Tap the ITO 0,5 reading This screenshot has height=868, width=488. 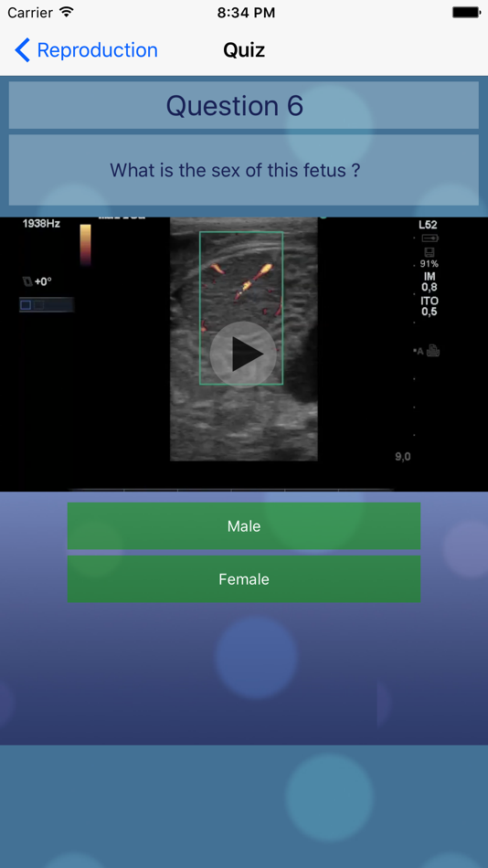[x=430, y=306]
